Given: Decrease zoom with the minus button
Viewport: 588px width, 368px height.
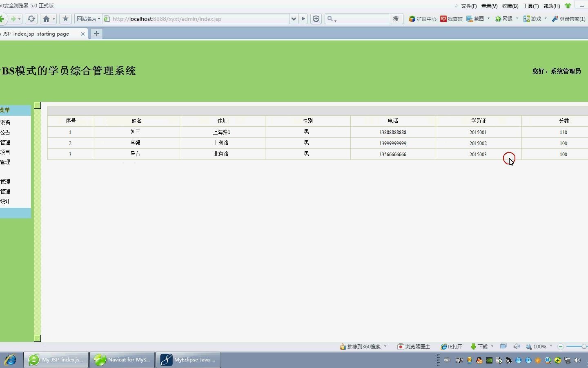Looking at the screenshot, I should [x=561, y=347].
